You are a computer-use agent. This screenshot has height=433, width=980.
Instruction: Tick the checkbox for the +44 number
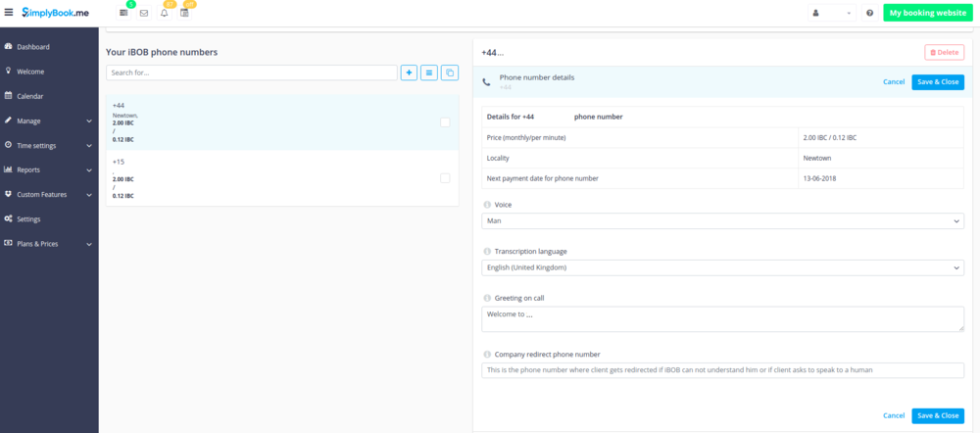pyautogui.click(x=445, y=122)
